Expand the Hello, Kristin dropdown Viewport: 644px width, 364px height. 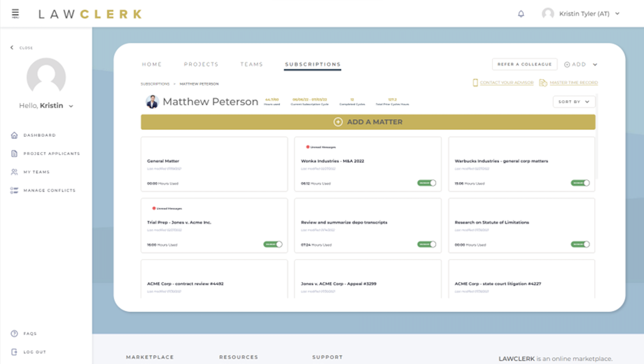pos(71,106)
